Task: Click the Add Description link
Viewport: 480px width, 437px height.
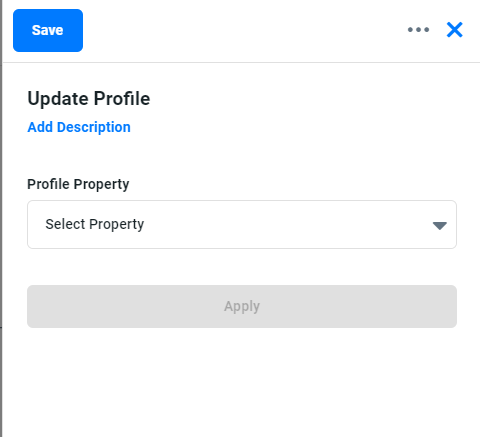Action: click(79, 127)
